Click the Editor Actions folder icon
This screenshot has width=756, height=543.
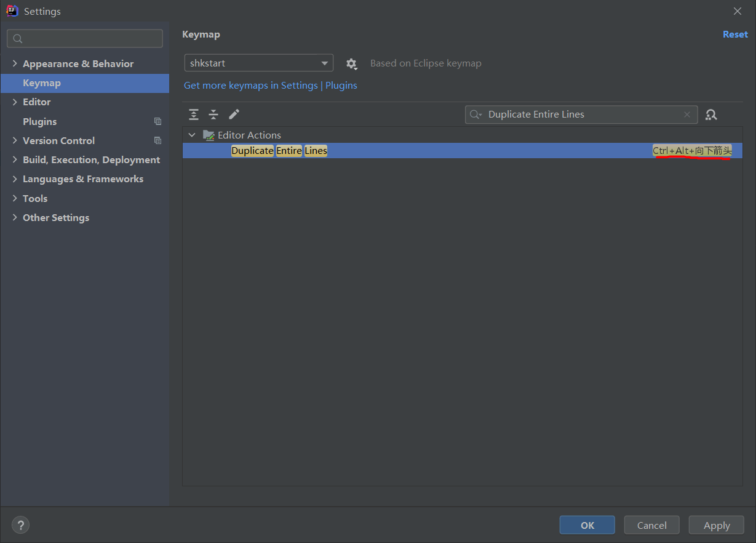point(209,135)
